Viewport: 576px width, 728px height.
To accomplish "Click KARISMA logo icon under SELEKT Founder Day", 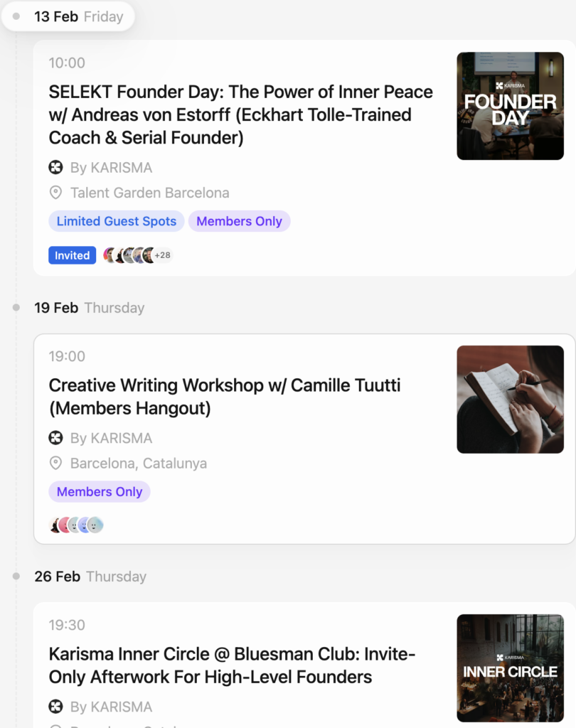I will coord(55,168).
